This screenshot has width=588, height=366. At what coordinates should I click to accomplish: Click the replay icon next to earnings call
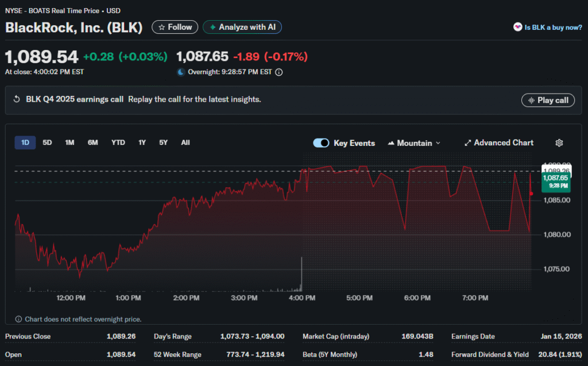17,99
